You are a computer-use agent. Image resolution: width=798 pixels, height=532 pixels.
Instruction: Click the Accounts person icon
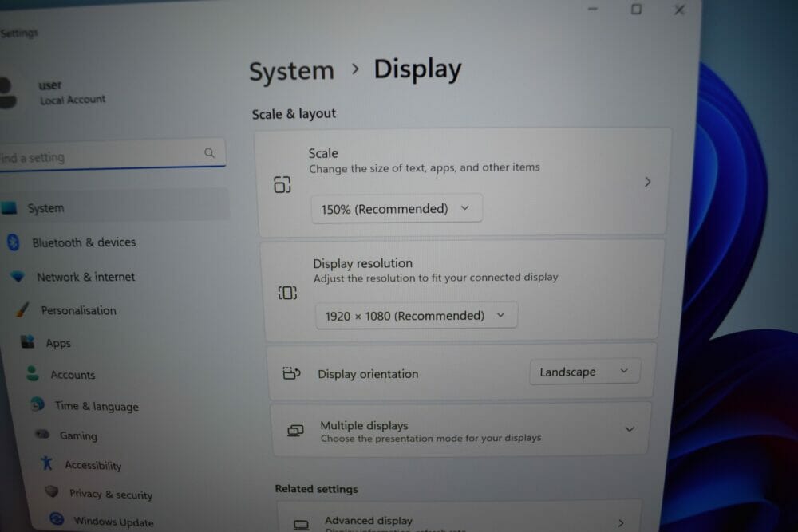pos(32,373)
